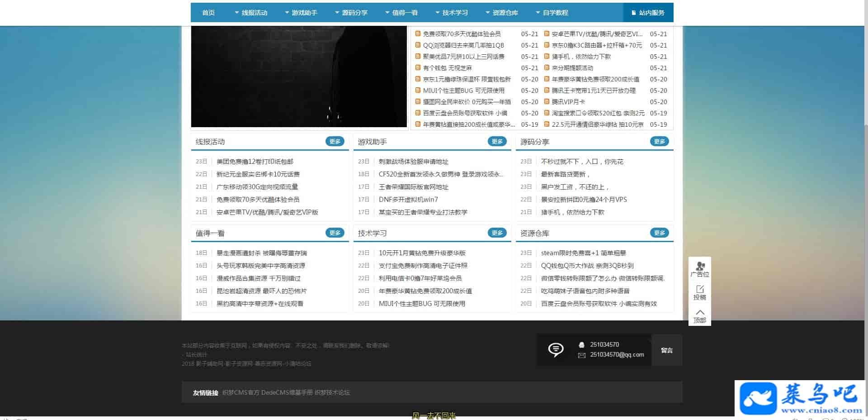Click the QQ icon beside 251034570

(x=582, y=345)
